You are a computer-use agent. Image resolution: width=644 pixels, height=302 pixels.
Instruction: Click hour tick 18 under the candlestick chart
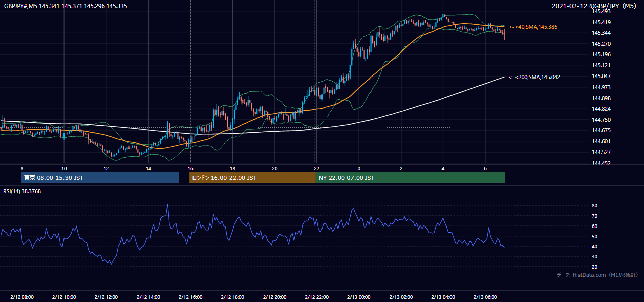coord(232,168)
